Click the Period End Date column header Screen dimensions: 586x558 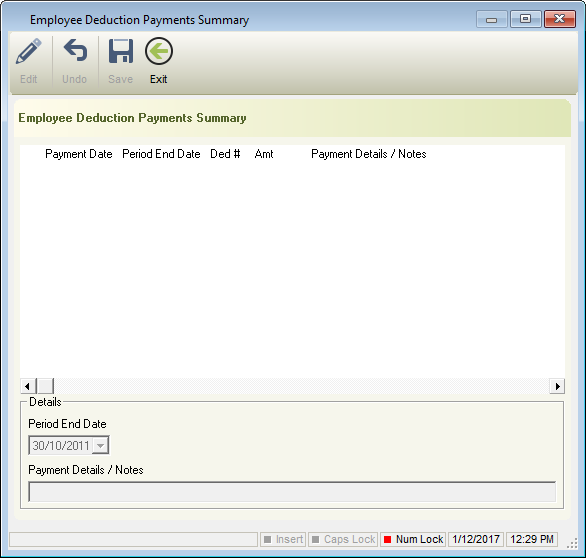[161, 154]
